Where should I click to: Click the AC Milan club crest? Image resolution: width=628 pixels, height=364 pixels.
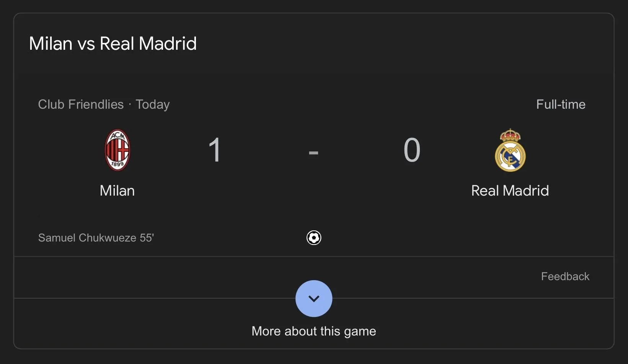117,150
